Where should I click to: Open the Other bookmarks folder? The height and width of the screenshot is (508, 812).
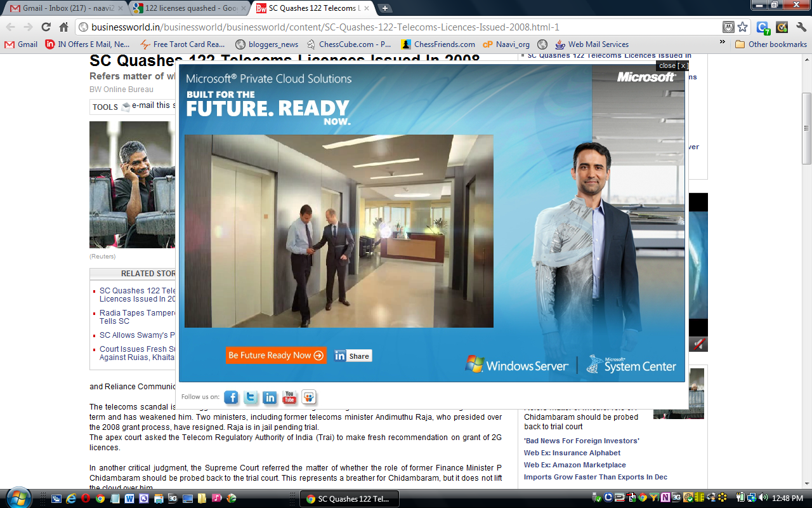[x=771, y=44]
